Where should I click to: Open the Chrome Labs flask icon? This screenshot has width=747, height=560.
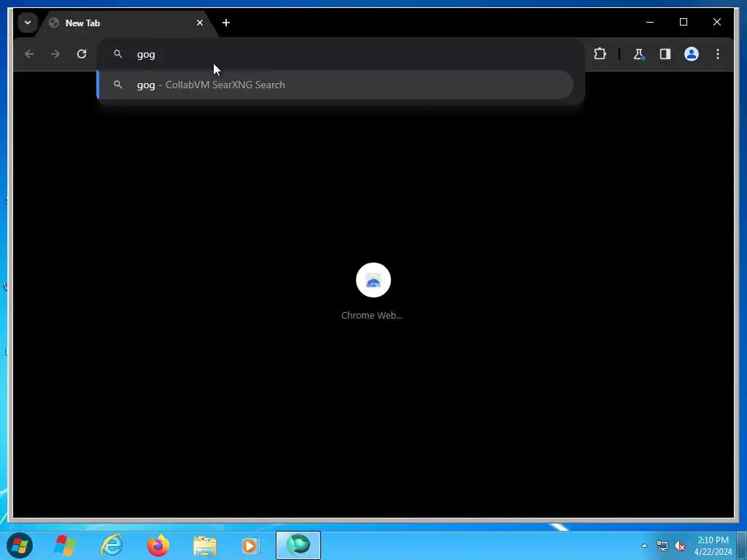coord(639,54)
